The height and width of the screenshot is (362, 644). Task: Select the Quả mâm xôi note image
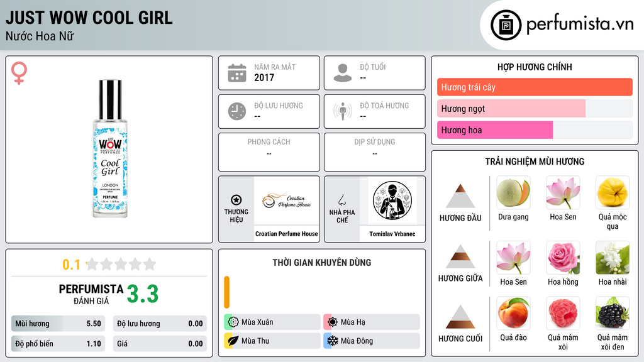(x=563, y=314)
